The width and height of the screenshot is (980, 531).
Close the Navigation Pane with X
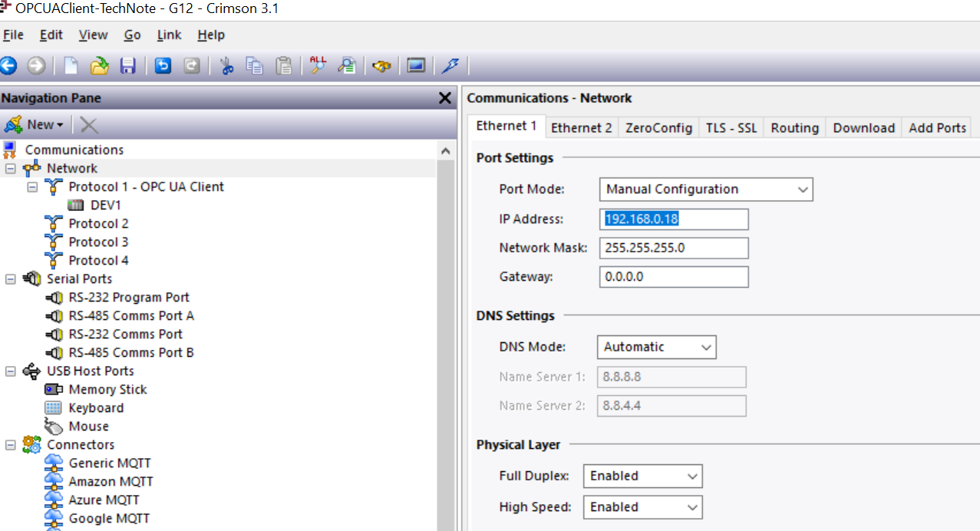[x=444, y=98]
